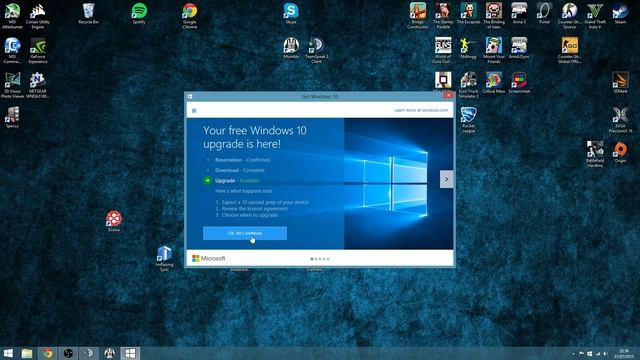Open MSI Command Center shortcut
The height and width of the screenshot is (360, 640).
[x=12, y=50]
